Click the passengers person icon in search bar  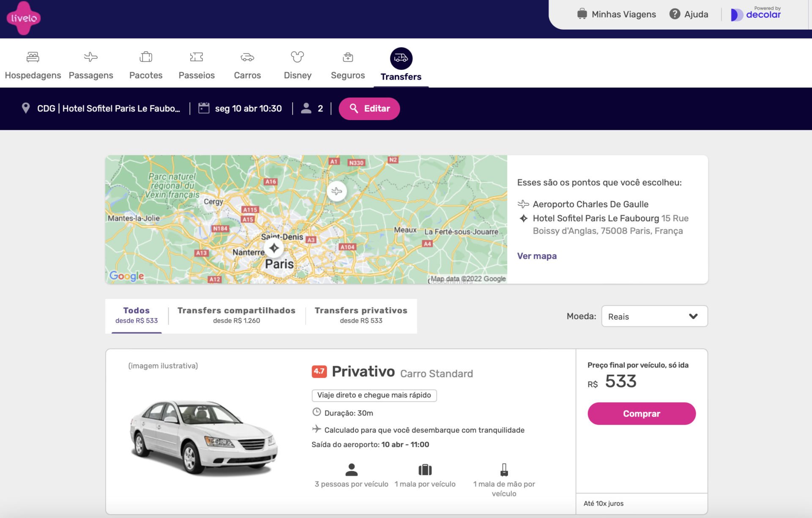tap(306, 108)
